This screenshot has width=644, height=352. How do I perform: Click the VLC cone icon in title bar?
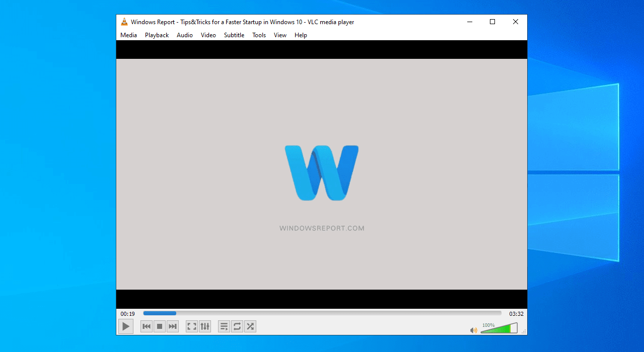[x=124, y=22]
